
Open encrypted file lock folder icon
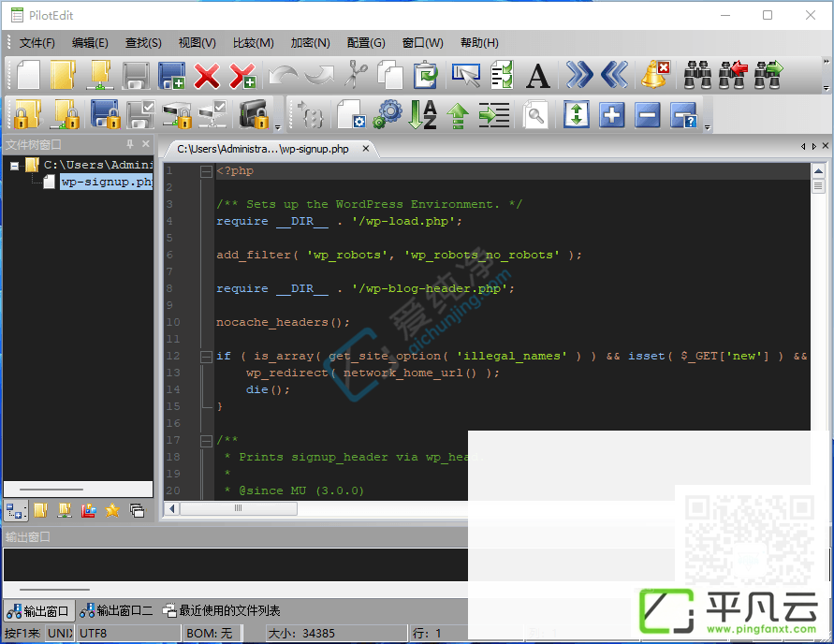coord(28,114)
